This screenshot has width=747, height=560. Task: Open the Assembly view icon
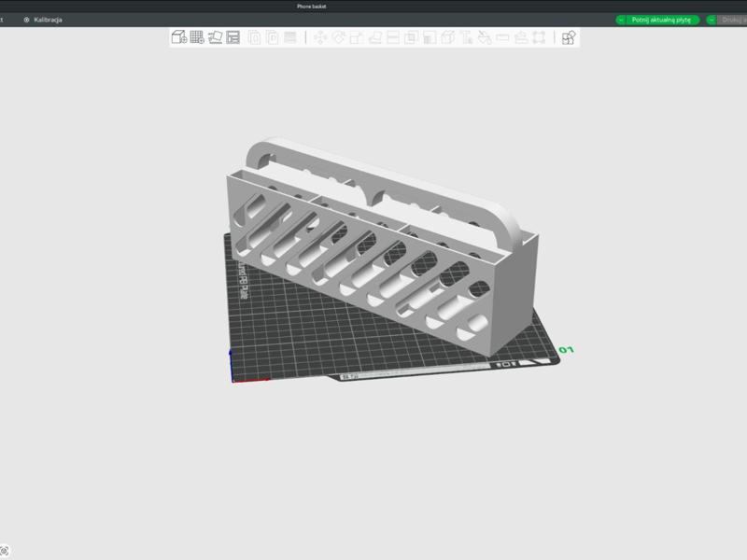[x=569, y=37]
